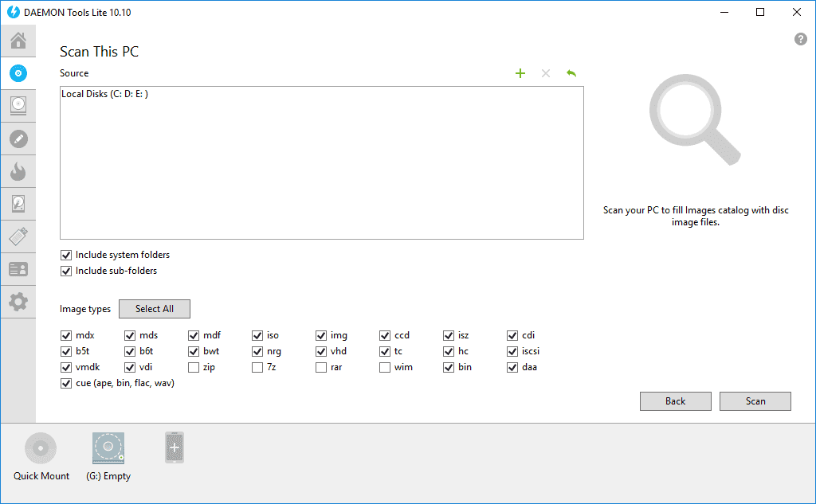Click the Back button
Screen dimensions: 816x504
(676, 401)
